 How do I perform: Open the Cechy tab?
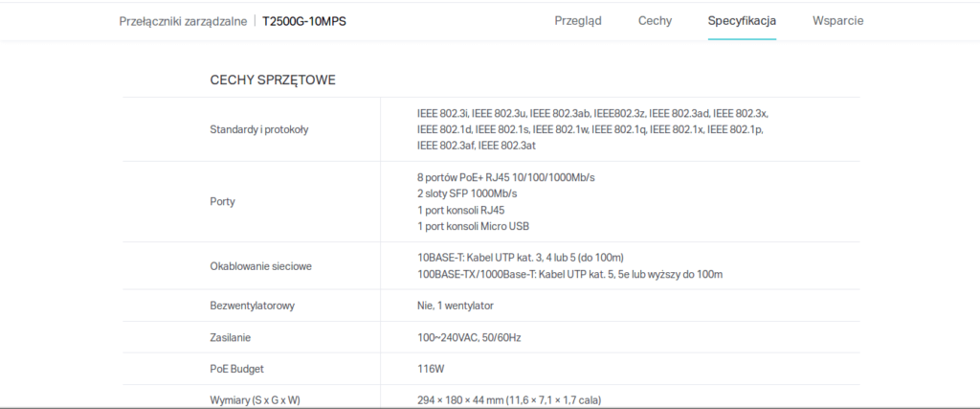tap(655, 20)
